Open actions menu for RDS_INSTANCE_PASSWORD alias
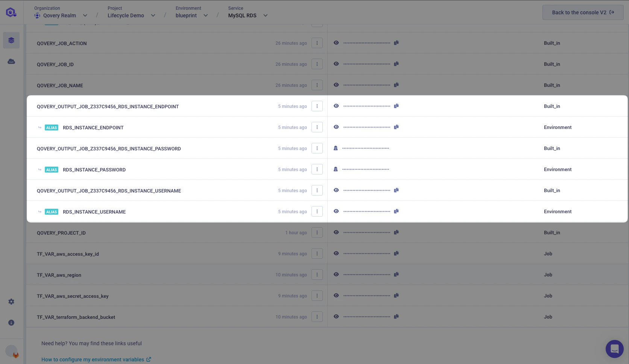Image resolution: width=629 pixels, height=364 pixels. pyautogui.click(x=317, y=170)
